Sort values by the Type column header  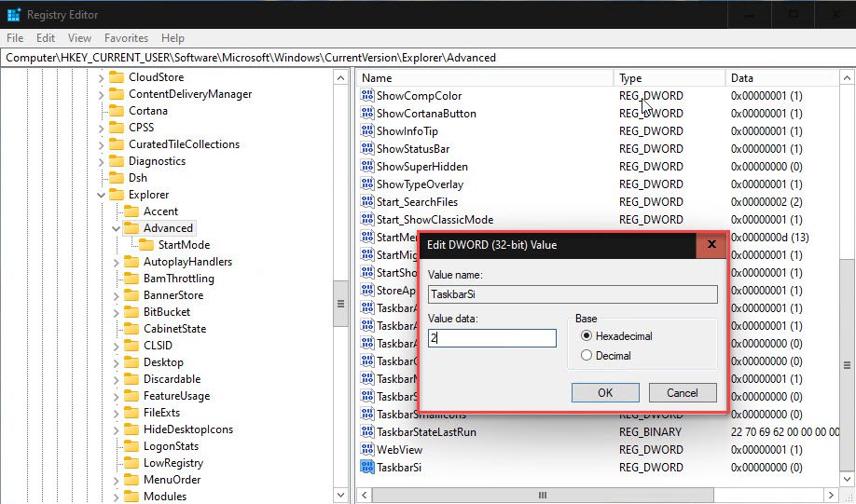point(670,78)
